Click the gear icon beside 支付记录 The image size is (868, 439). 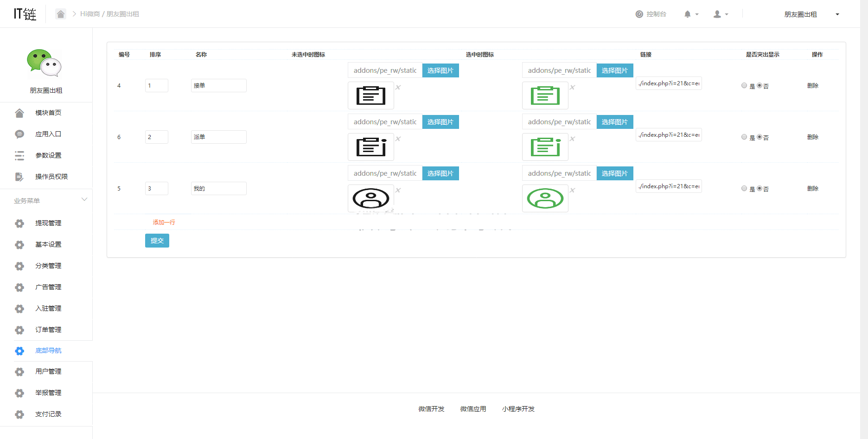tap(19, 414)
